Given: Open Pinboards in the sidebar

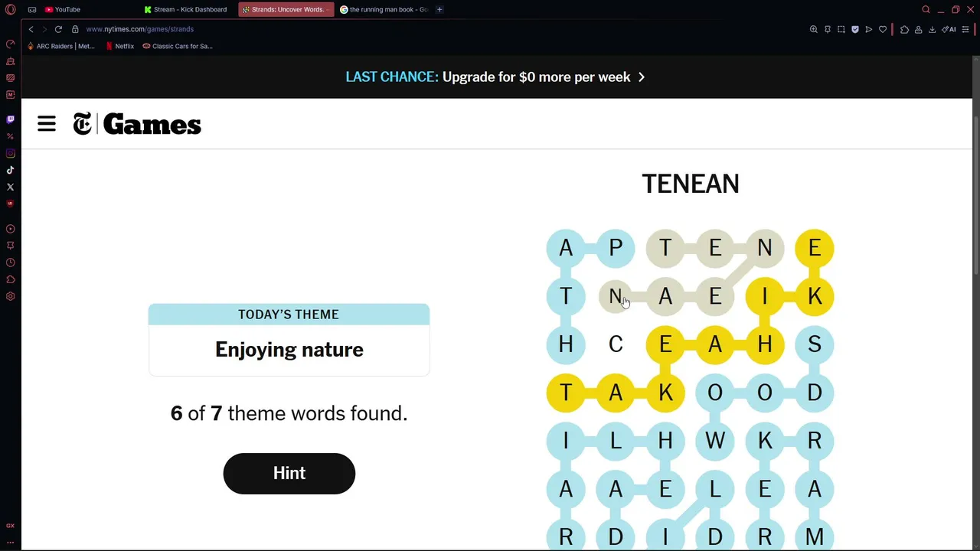Looking at the screenshot, I should [10, 246].
